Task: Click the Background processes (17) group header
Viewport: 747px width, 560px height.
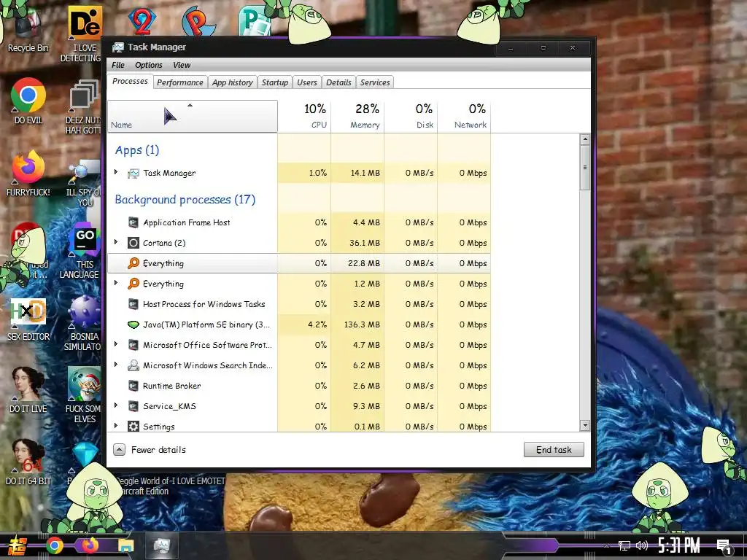Action: (185, 200)
